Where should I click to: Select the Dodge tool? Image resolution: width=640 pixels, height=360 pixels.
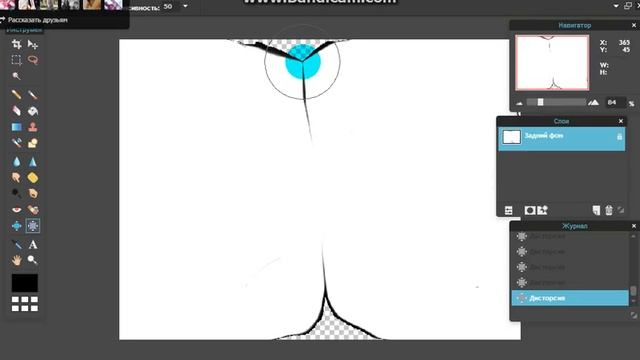click(x=16, y=193)
